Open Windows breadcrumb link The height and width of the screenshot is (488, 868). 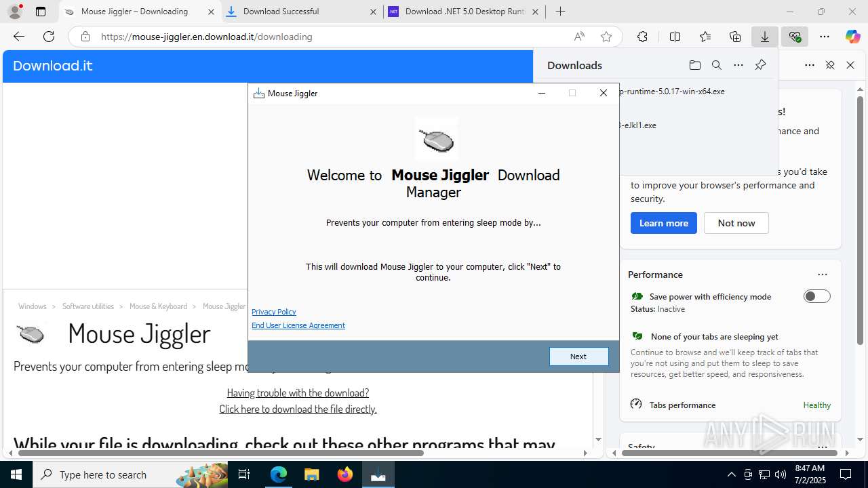33,306
